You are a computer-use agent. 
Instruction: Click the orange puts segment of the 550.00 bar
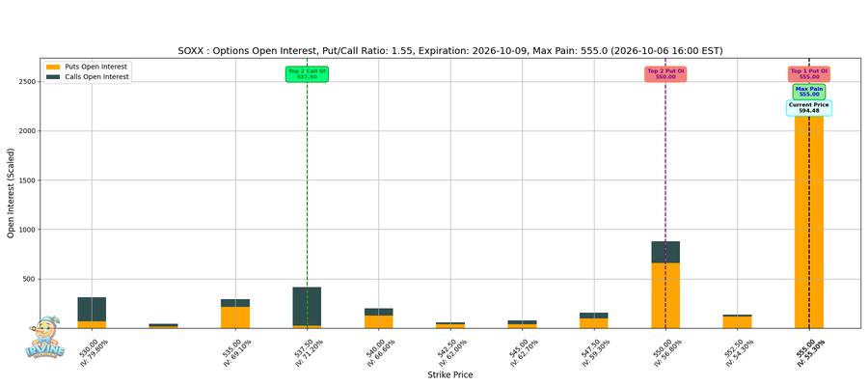tap(665, 295)
